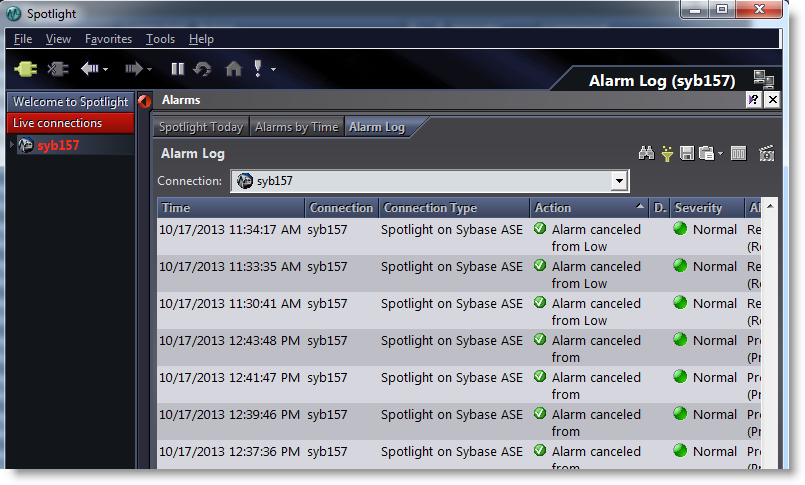
Task: Click the gray Disconnect plug icon
Action: 58,69
